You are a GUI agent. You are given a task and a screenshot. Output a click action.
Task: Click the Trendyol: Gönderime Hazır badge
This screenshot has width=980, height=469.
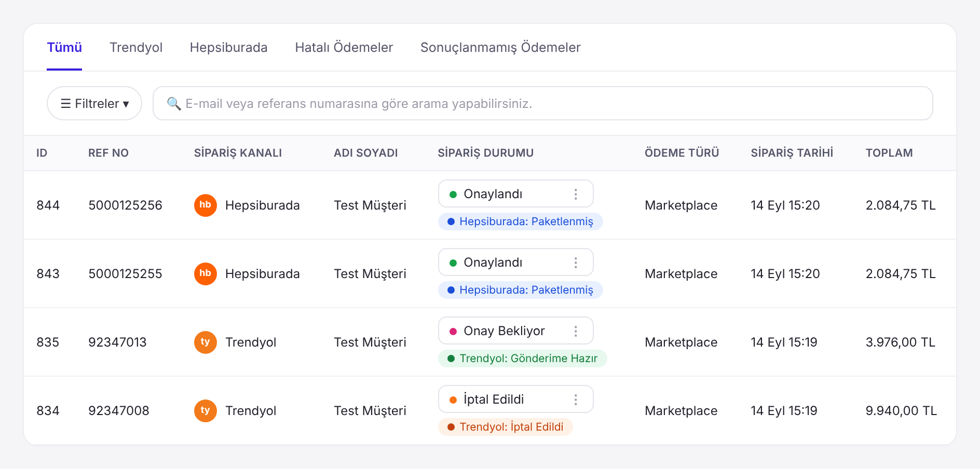[523, 358]
